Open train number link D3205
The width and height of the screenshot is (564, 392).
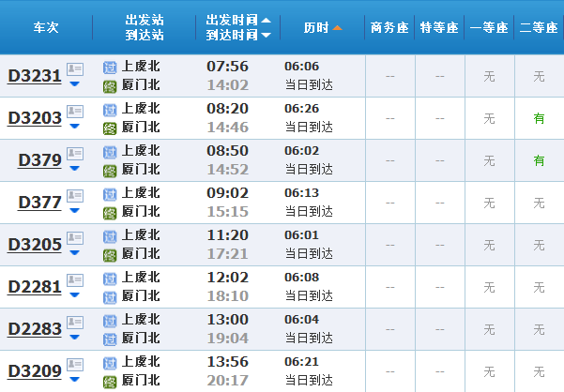pos(35,245)
